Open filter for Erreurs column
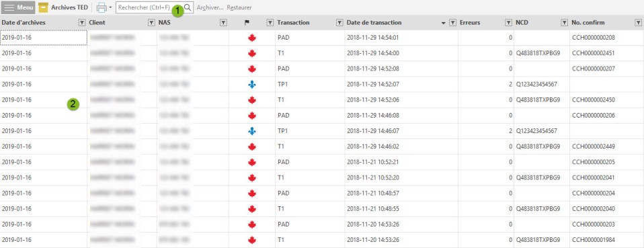 tap(509, 23)
